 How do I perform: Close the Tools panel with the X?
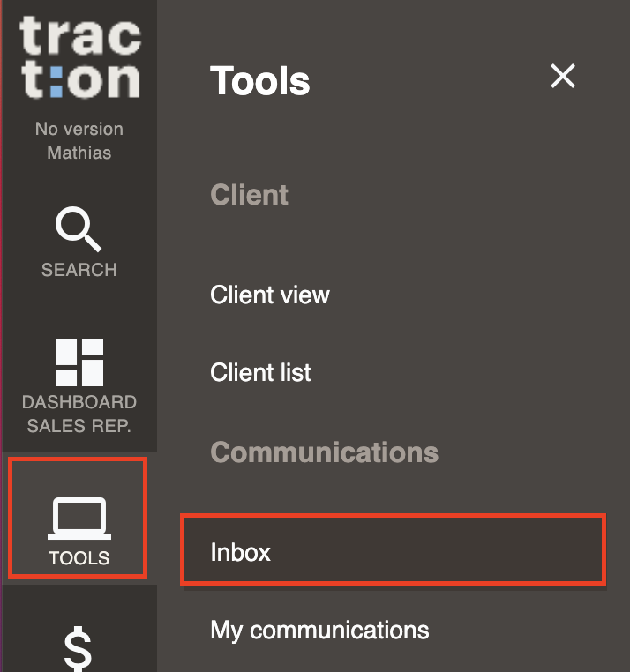click(563, 77)
